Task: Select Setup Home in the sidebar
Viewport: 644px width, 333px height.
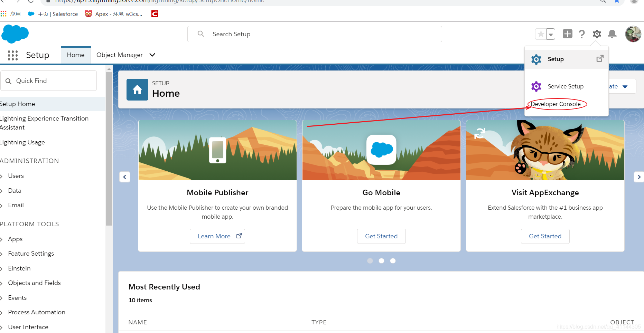Action: pyautogui.click(x=53, y=104)
